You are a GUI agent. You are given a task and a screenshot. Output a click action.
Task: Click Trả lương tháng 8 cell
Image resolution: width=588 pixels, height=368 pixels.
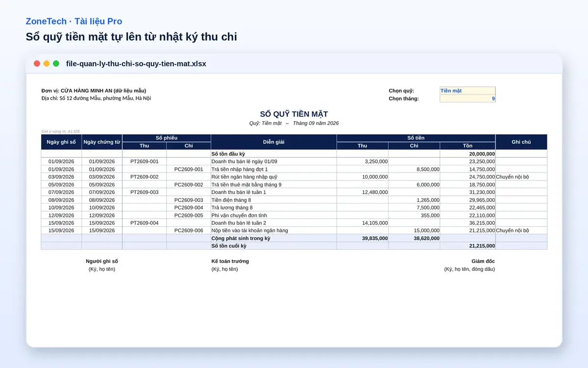274,208
